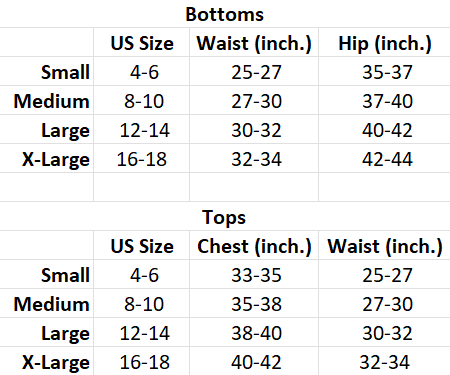The height and width of the screenshot is (375, 450).
Task: Select the Tops Large US Size 12-14 cell
Action: (x=144, y=333)
